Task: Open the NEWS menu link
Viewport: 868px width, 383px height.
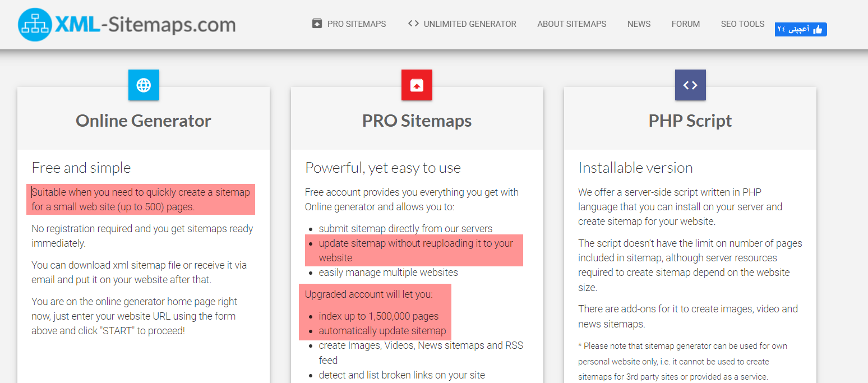Action: coord(639,24)
